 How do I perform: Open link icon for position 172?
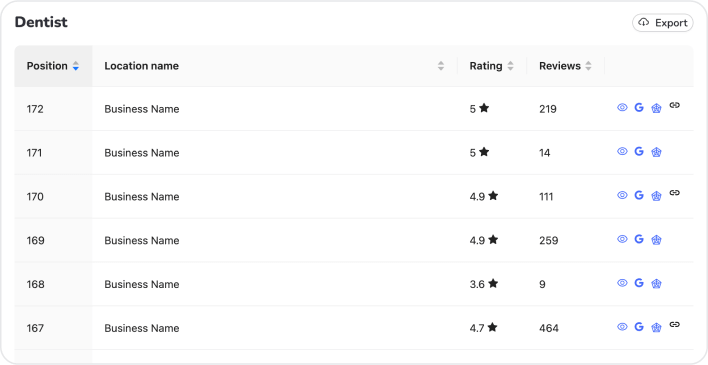click(675, 105)
